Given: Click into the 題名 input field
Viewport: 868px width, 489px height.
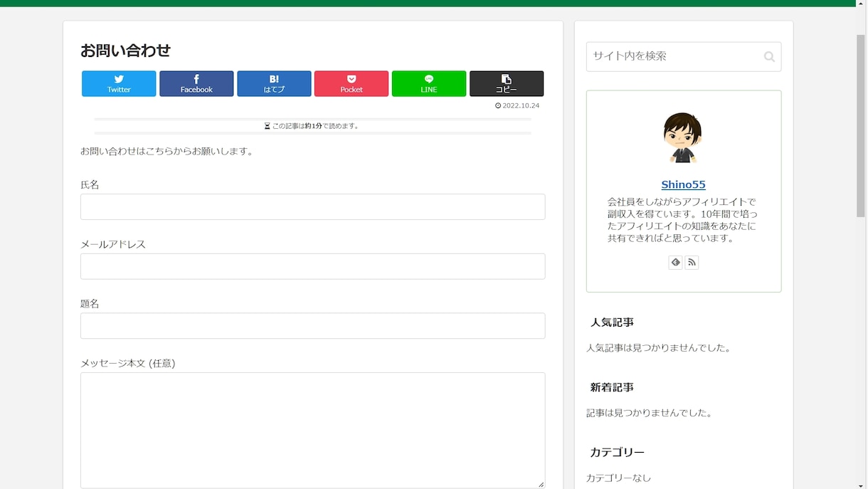Looking at the screenshot, I should 313,325.
